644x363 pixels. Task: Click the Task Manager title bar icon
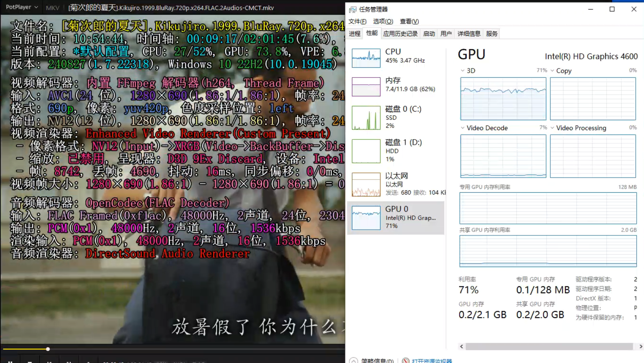[353, 9]
